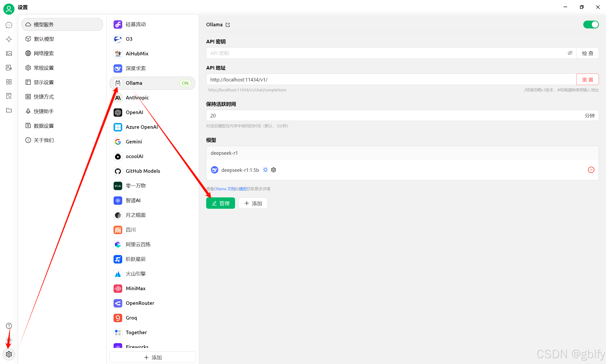Viewport: 606px width, 364px height.
Task: Select the Anthropic provider
Action: point(137,98)
